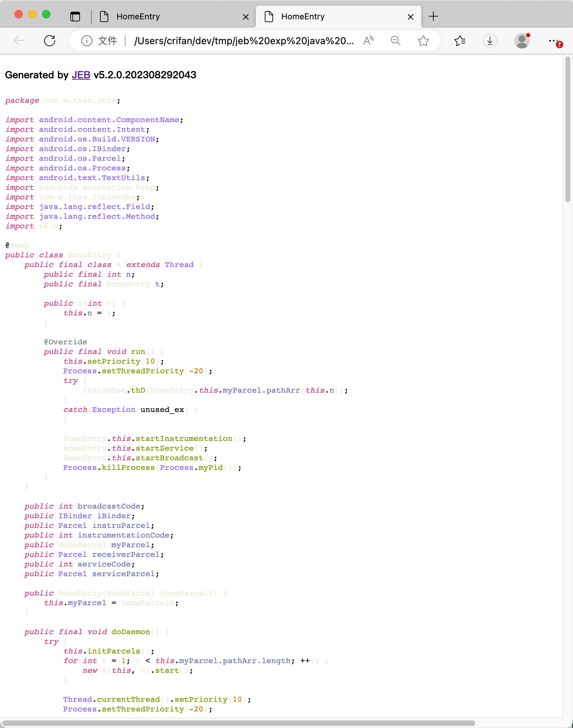Image resolution: width=573 pixels, height=728 pixels.
Task: Click 'startInstrumentation' method call
Action: click(184, 439)
